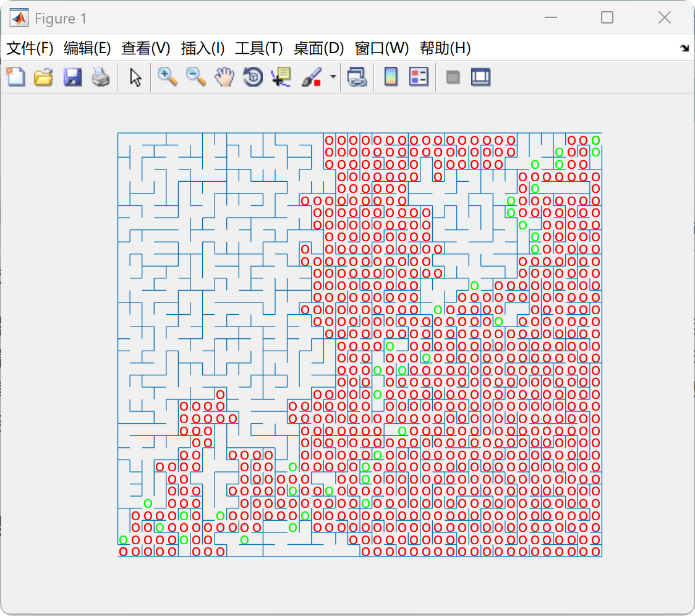Activate the Zoom In magnifier tool

[x=167, y=77]
